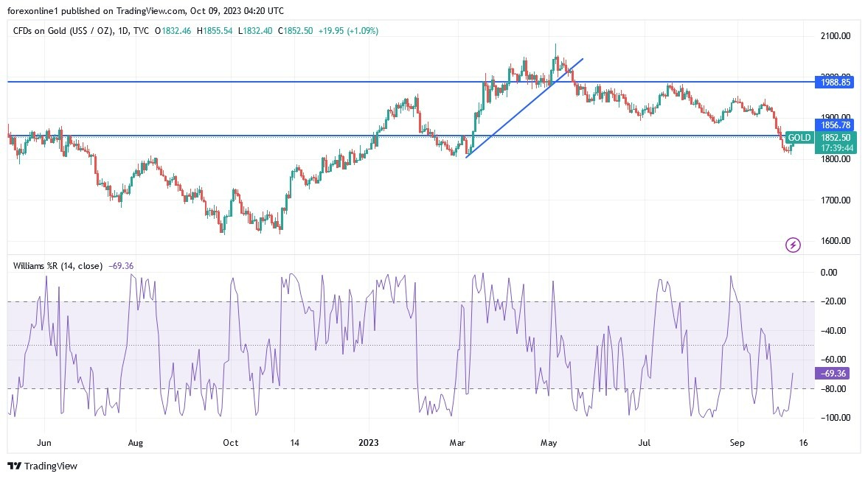Click the Williams %R value badge showing -69.36
Image resolution: width=868 pixels, height=479 pixels.
pos(832,374)
